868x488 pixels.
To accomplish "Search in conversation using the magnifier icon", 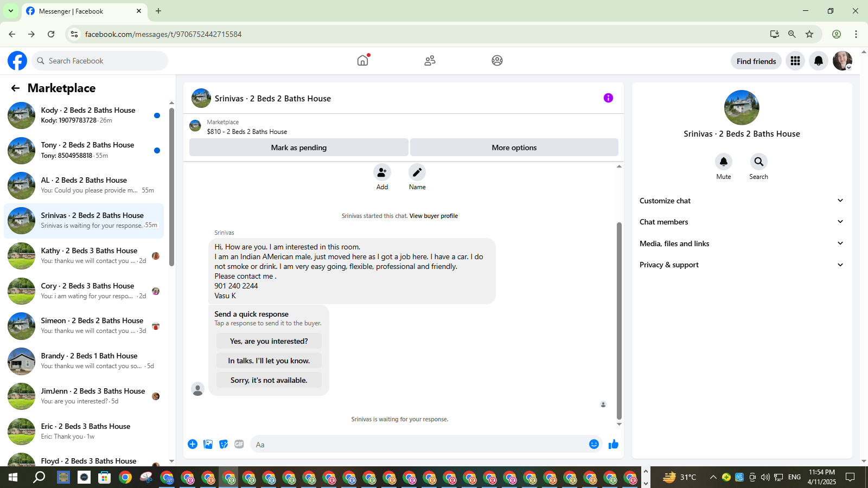I will tap(758, 162).
